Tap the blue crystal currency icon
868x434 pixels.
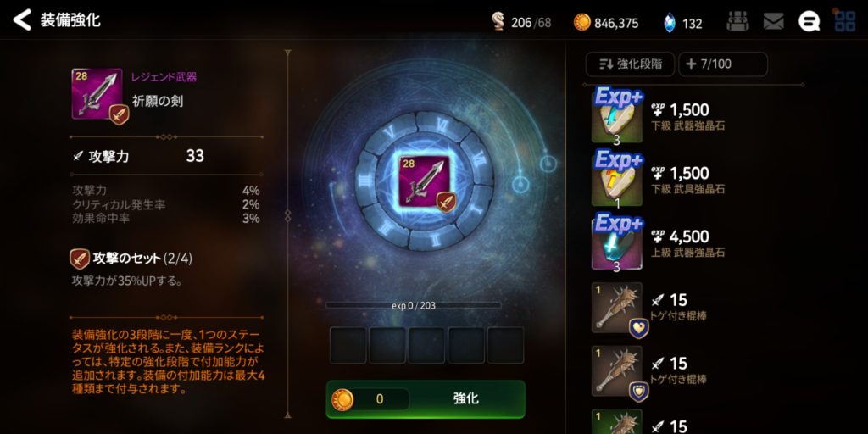(670, 23)
